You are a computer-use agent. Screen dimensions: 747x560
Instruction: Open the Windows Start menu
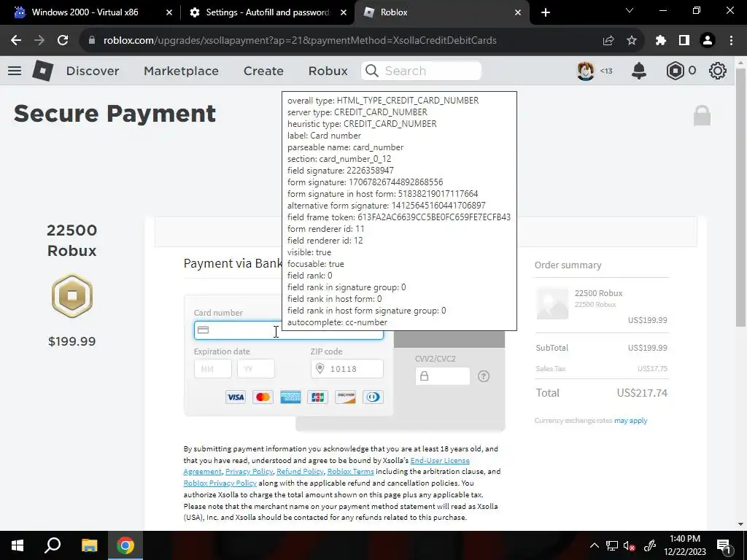[18, 545]
